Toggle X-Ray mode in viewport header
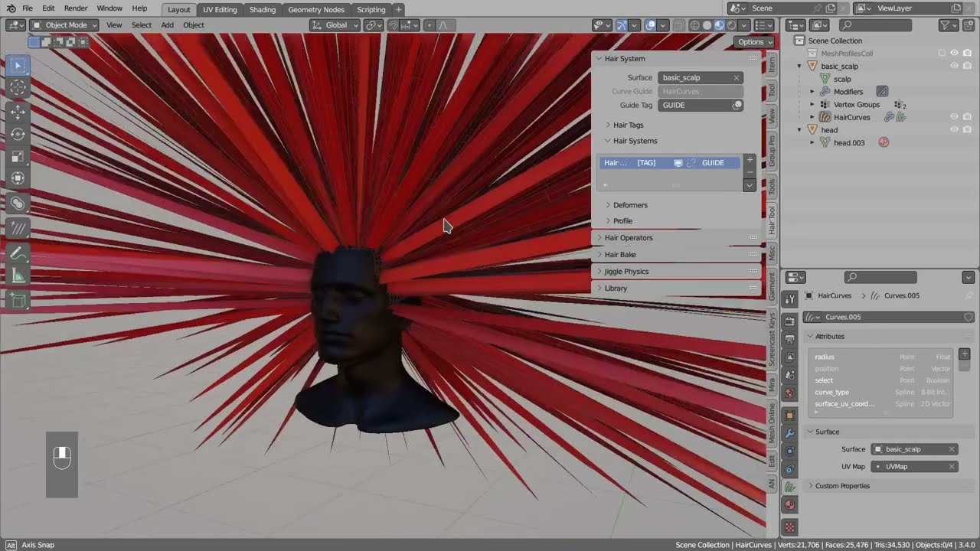 coord(678,25)
